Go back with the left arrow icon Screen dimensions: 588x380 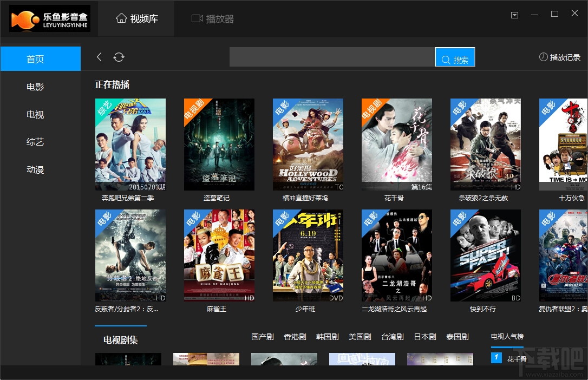[x=99, y=57]
